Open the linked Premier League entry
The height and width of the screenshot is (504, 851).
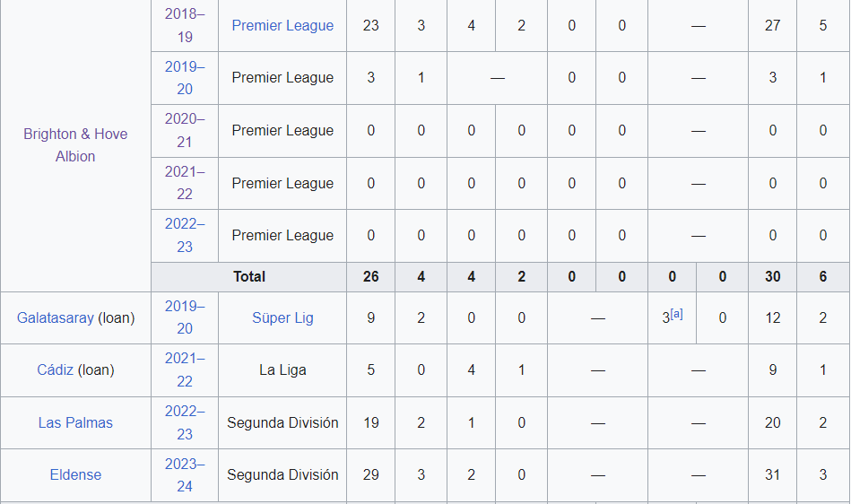282,25
